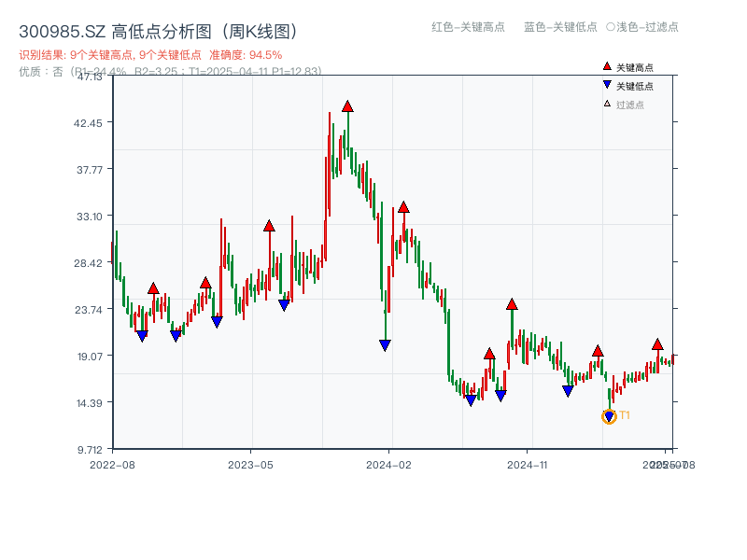Click the red high-point marker above the highest peak
This screenshot has height=560, width=747.
(x=347, y=106)
